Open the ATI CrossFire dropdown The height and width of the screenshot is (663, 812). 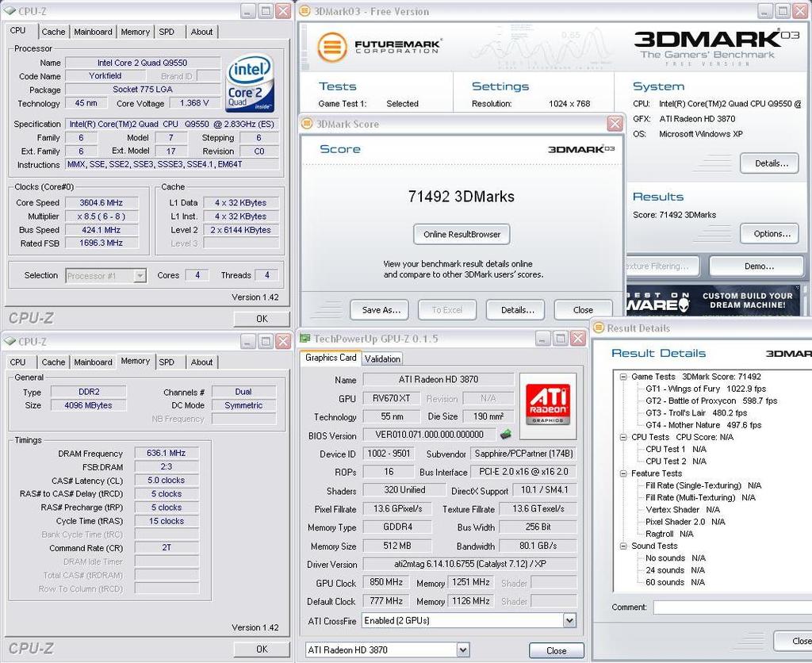pyautogui.click(x=569, y=620)
